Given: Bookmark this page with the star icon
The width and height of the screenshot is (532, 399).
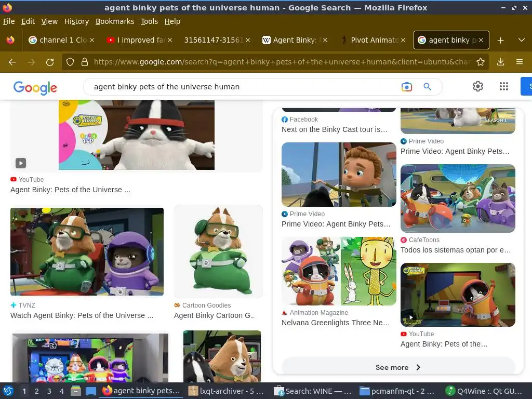Looking at the screenshot, I should 481,62.
